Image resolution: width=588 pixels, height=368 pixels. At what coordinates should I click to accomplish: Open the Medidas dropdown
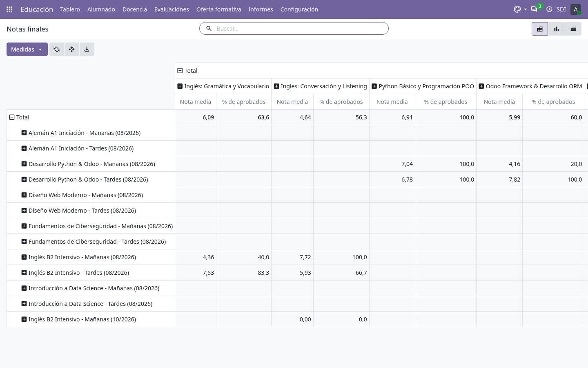tap(27, 49)
